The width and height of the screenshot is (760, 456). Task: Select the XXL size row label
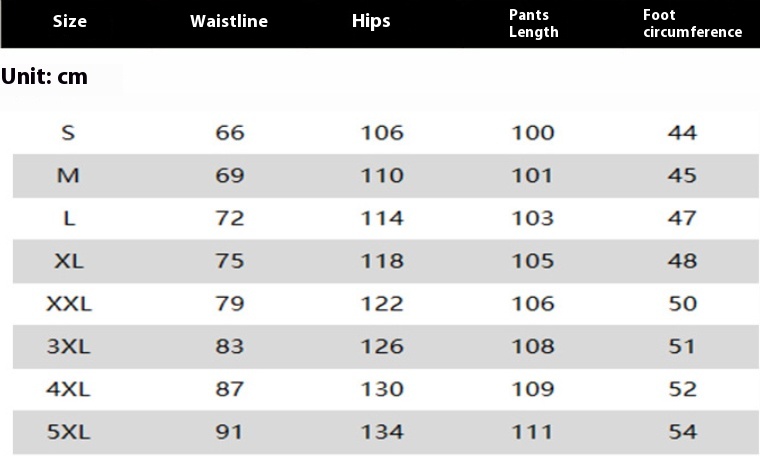click(x=69, y=304)
